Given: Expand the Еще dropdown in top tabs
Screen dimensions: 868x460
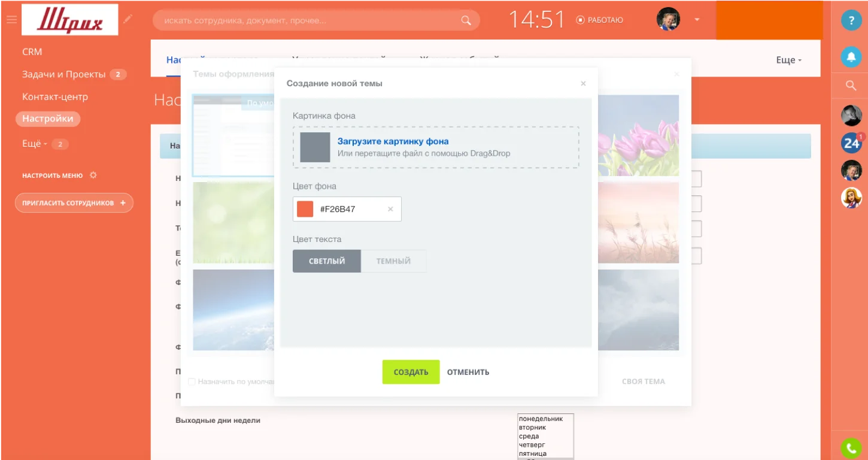Looking at the screenshot, I should tap(788, 60).
